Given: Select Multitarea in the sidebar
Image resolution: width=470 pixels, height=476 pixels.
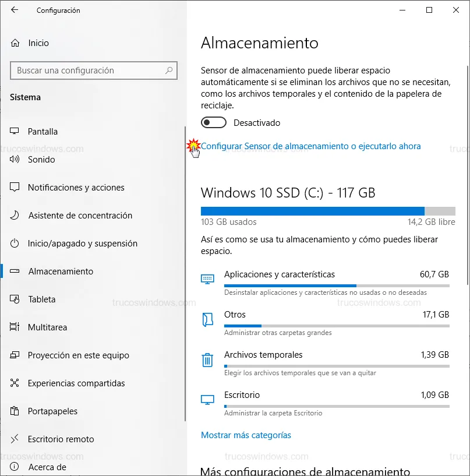Looking at the screenshot, I should (x=47, y=327).
